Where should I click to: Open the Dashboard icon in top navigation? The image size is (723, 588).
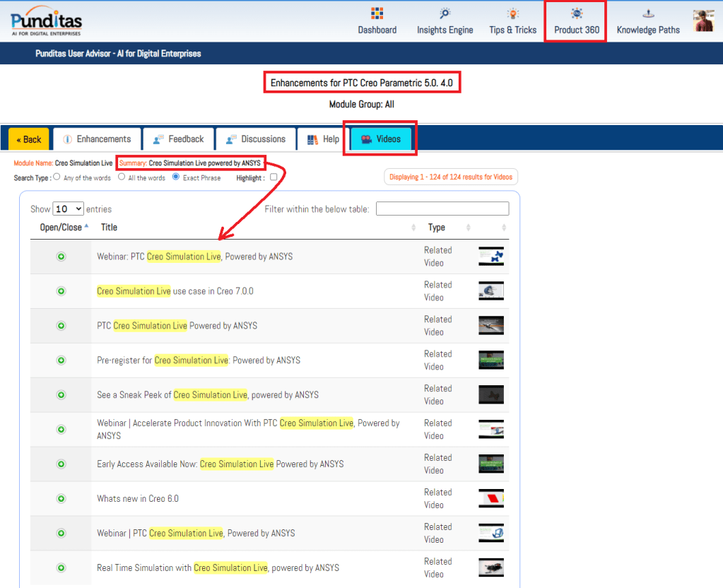click(377, 14)
